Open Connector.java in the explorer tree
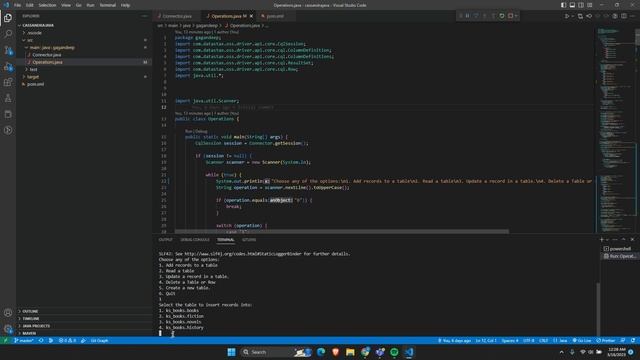Image resolution: width=640 pixels, height=360 pixels. point(84,55)
